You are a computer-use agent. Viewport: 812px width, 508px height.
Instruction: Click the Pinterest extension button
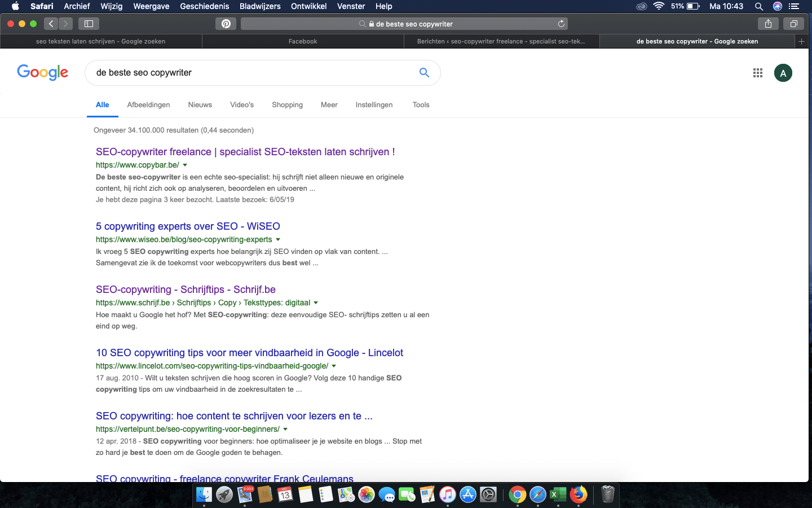tap(226, 24)
